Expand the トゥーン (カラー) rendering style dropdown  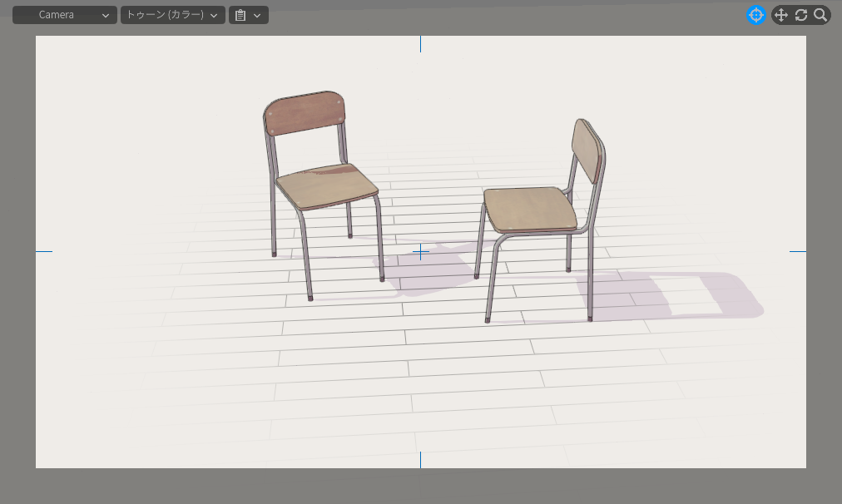172,15
